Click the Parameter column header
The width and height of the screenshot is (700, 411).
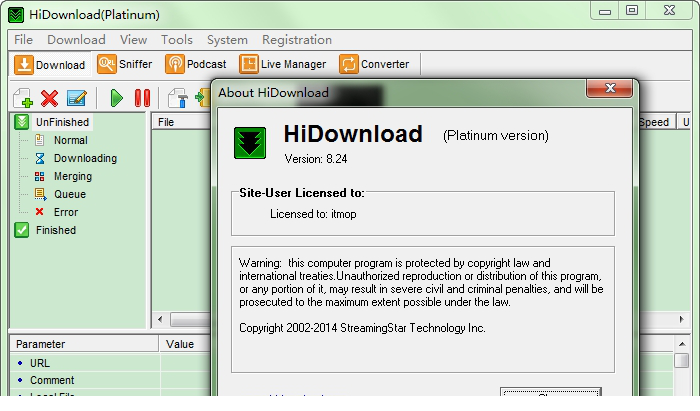click(84, 344)
